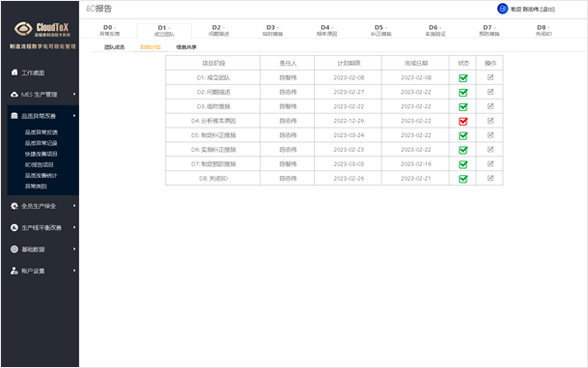Toggle the red status checkbox in D4 row
Screen dimensions: 588x368
click(x=463, y=121)
